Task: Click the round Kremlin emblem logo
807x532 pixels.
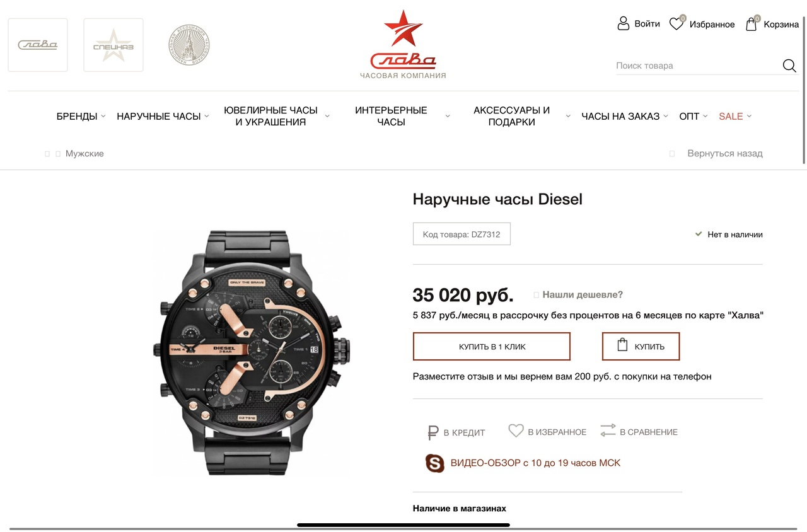Action: (189, 45)
